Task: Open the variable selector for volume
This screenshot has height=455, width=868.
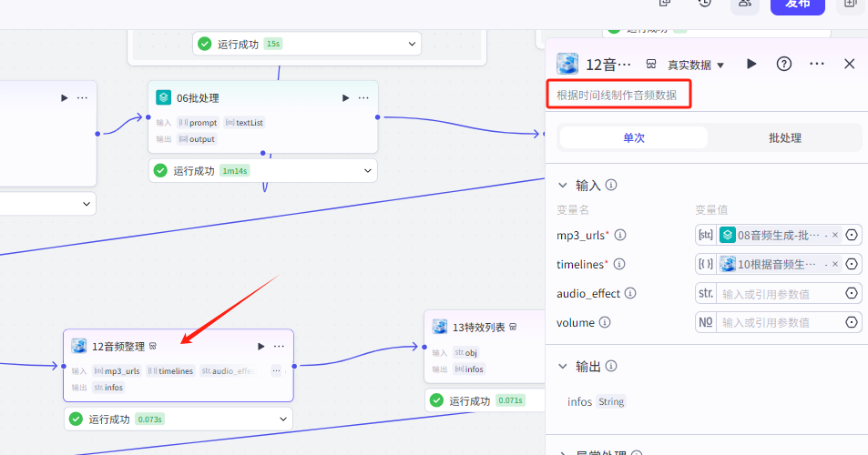Action: (x=852, y=322)
